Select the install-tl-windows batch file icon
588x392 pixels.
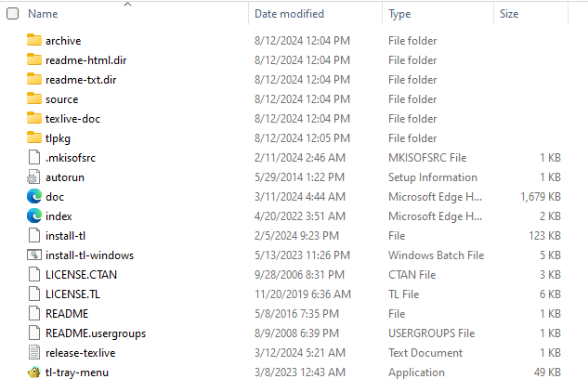[34, 255]
